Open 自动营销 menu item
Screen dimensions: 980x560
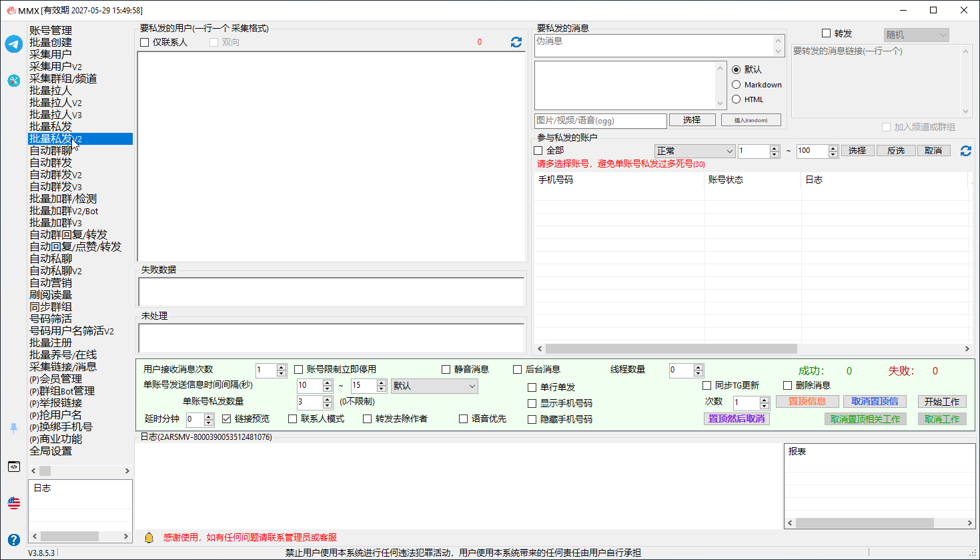pyautogui.click(x=51, y=283)
